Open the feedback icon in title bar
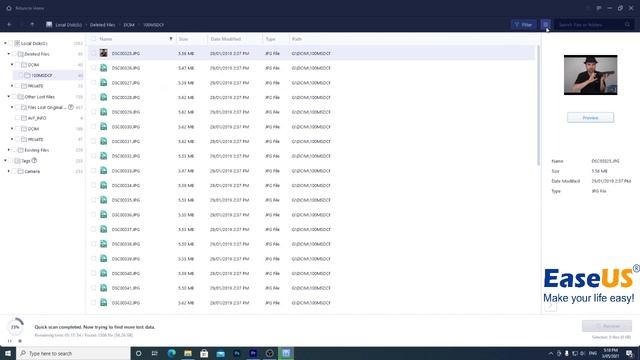The image size is (640, 360). coord(599,8)
